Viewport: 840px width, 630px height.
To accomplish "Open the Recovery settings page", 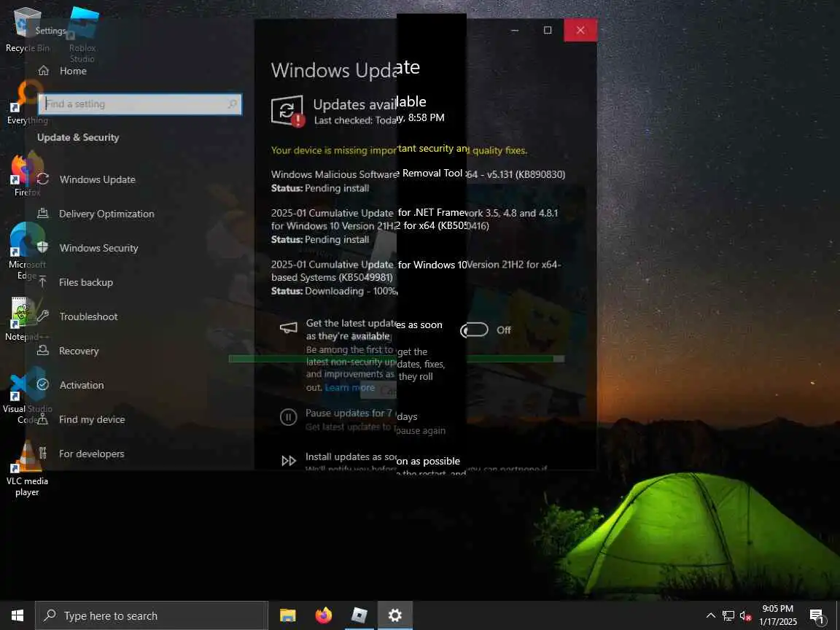I will pos(68,351).
